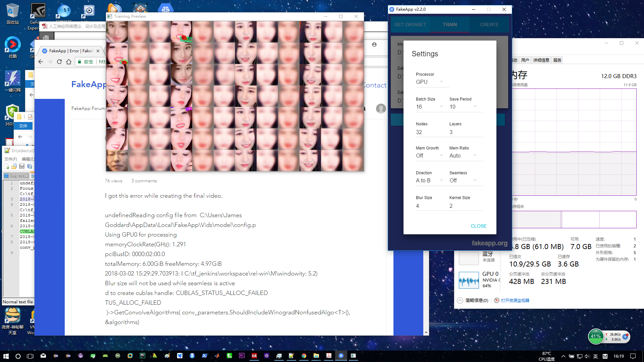644x362 pixels.
Task: Open Premiere Pro from the taskbar
Action: (242, 356)
